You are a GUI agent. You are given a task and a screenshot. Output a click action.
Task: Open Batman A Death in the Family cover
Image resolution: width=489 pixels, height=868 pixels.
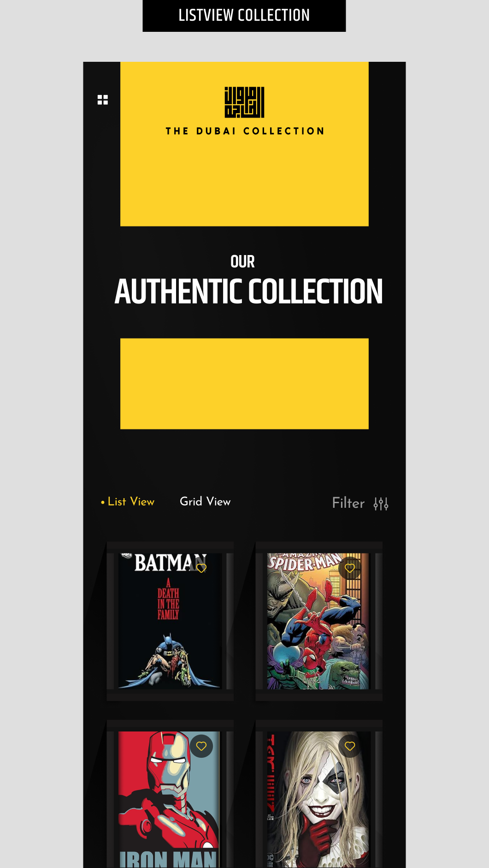click(x=170, y=621)
